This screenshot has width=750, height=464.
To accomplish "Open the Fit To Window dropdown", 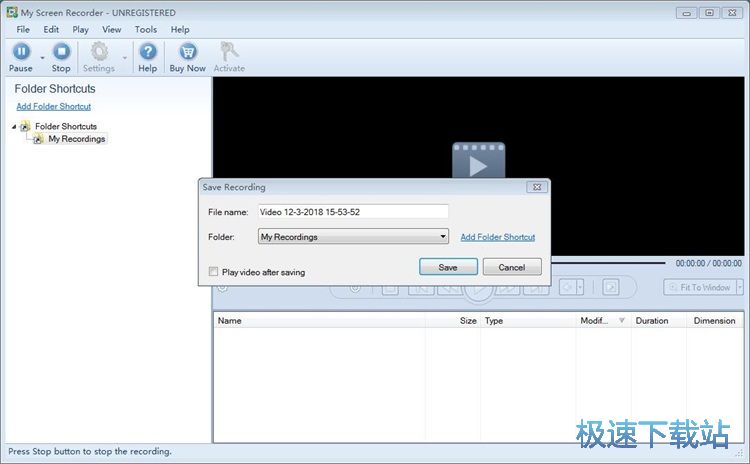I will [x=739, y=287].
